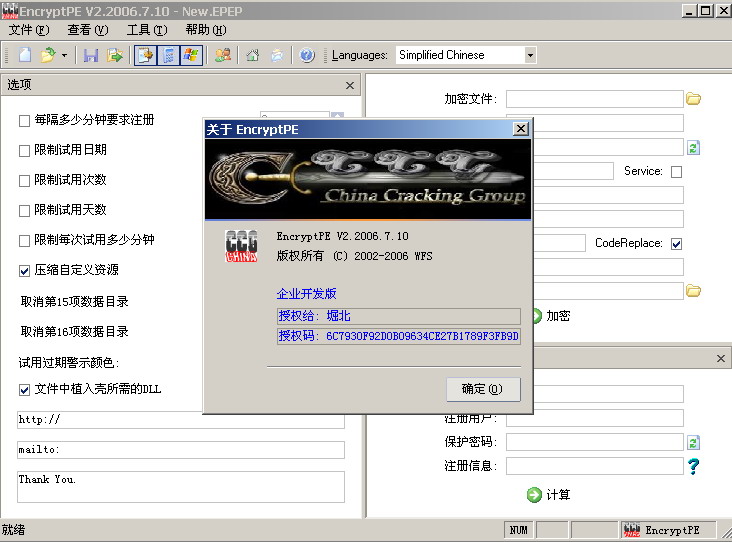Click refresh icon below 加密文件 browse folder
This screenshot has height=542, width=732.
pos(693,148)
